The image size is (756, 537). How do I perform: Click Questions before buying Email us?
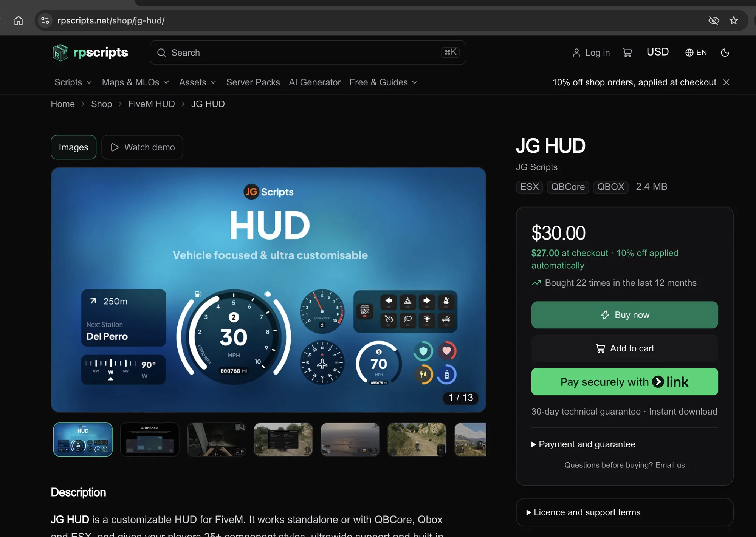[x=624, y=465]
